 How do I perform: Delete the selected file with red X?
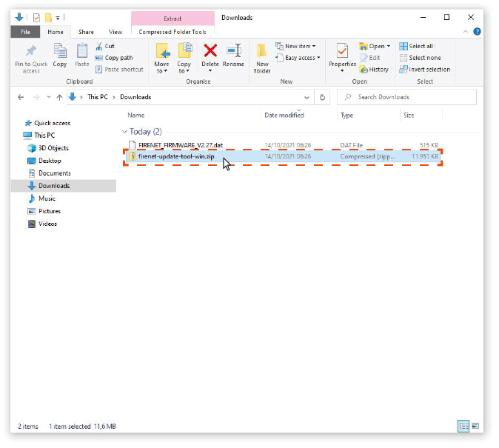210,51
